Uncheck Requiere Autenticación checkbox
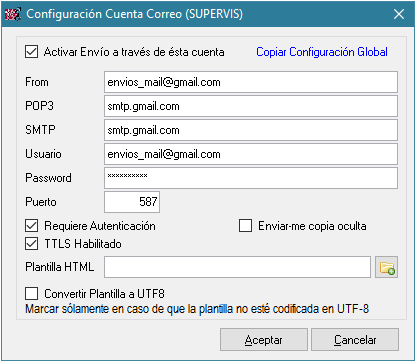This screenshot has height=364, width=418. point(32,226)
